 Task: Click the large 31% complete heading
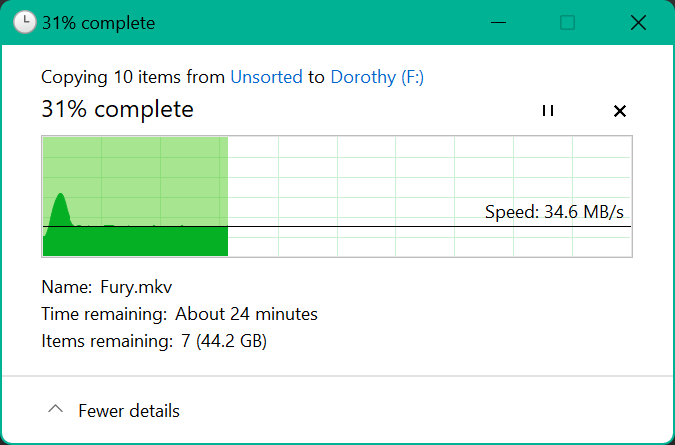click(117, 109)
